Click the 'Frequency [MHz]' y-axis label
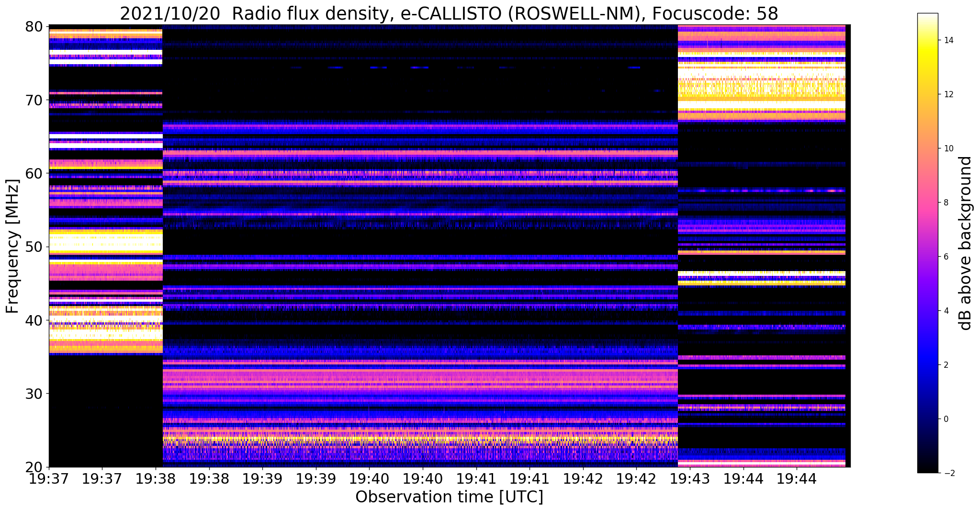980x511 pixels. coord(13,246)
